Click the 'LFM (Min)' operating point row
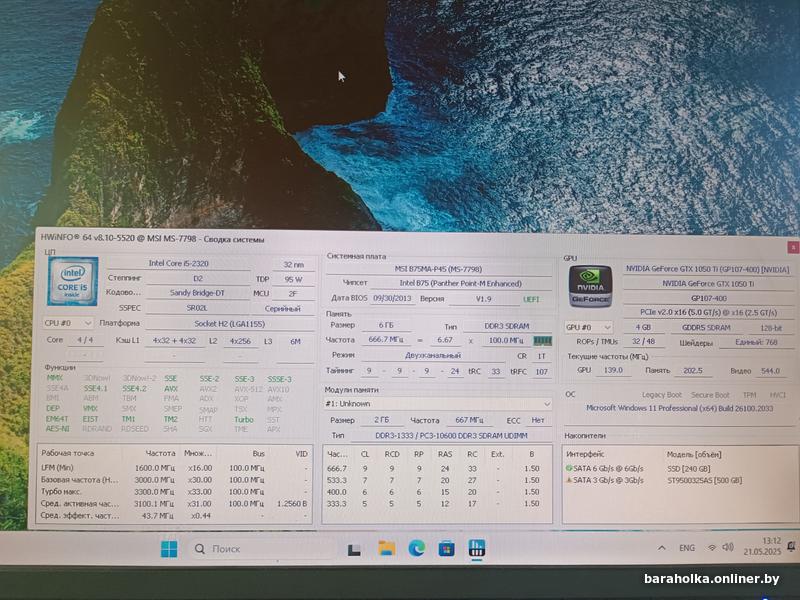 click(174, 468)
